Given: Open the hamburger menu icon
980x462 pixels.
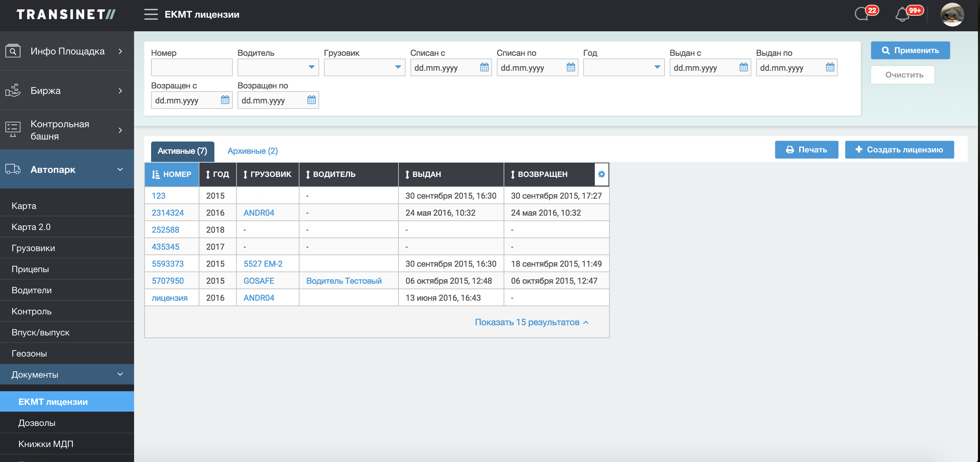Looking at the screenshot, I should click(x=151, y=14).
